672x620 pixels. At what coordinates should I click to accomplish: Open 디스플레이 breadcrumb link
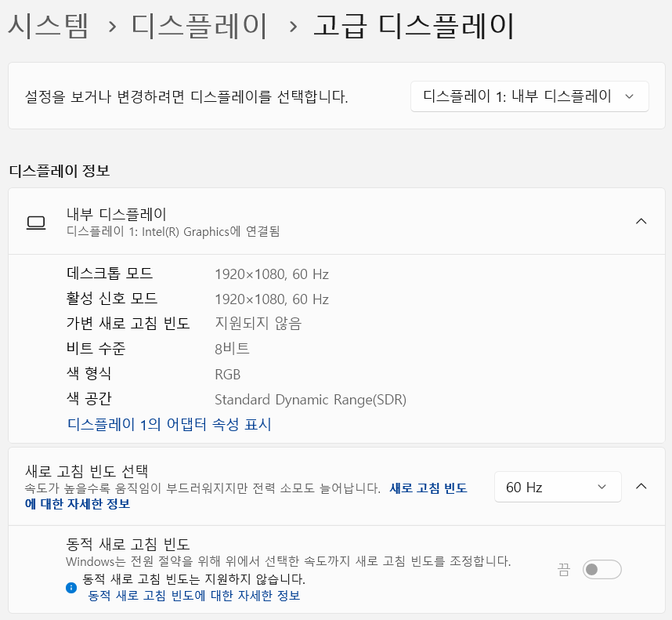point(199,26)
